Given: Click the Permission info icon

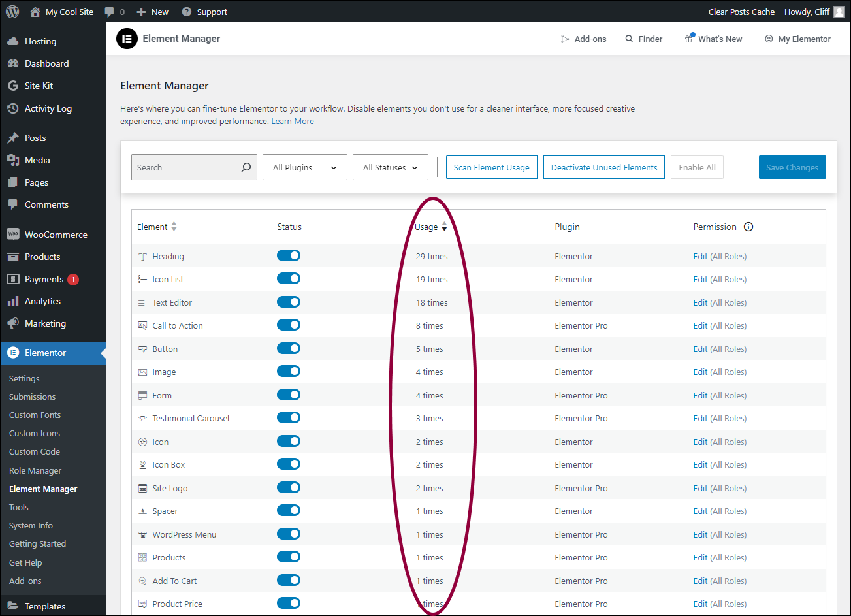Looking at the screenshot, I should coord(748,227).
